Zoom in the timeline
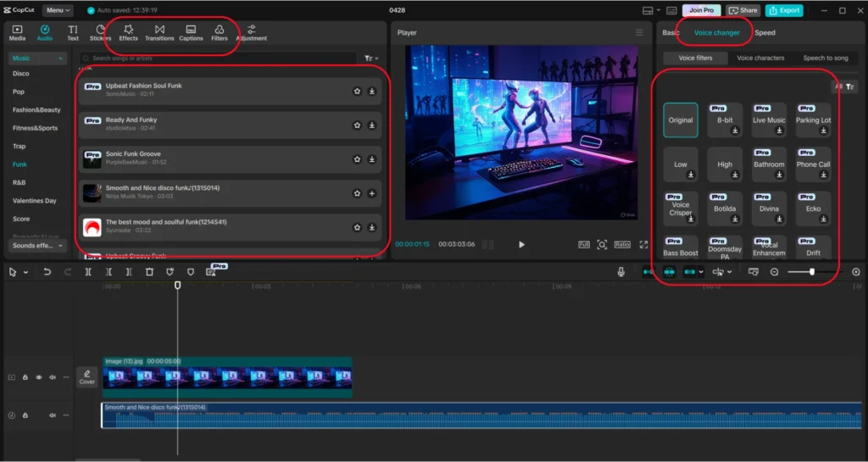 pos(856,271)
